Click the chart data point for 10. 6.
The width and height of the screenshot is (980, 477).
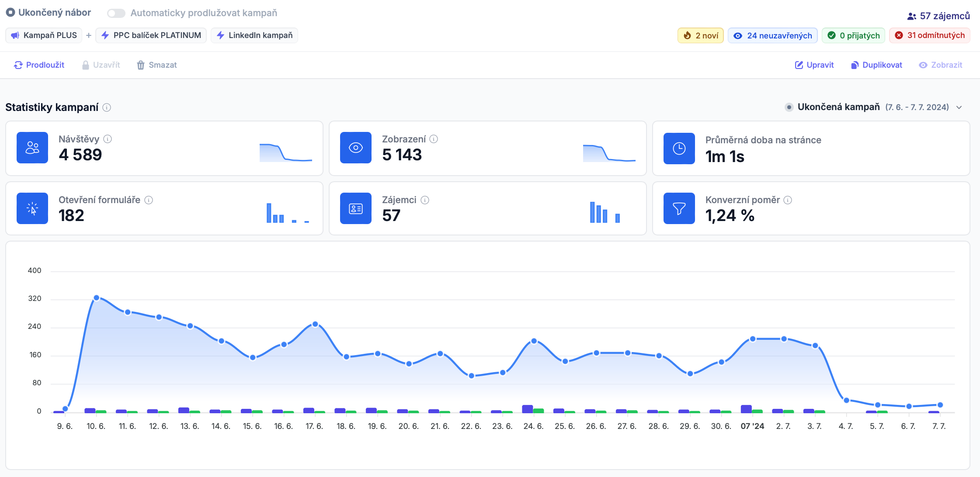tap(97, 298)
